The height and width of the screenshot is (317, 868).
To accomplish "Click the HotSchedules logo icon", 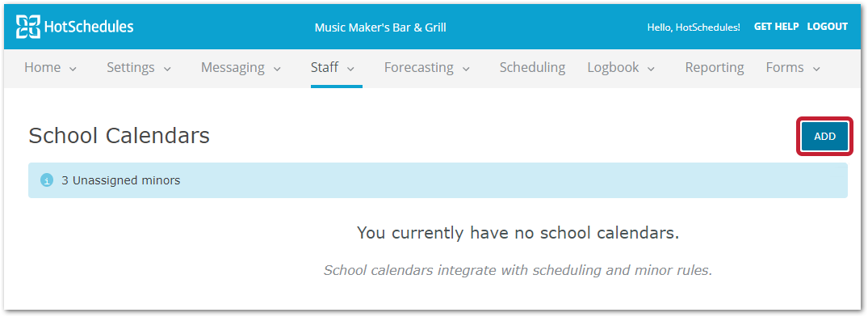I will click(28, 27).
